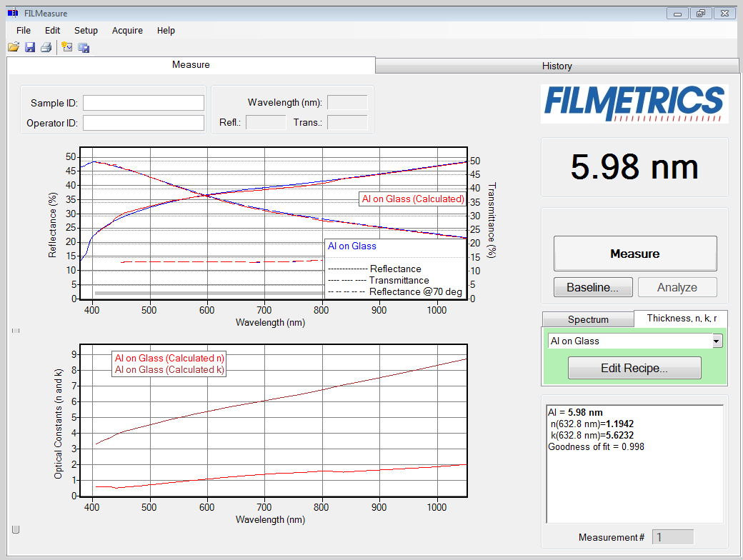Click the blue Al on Glass legend title

click(352, 246)
